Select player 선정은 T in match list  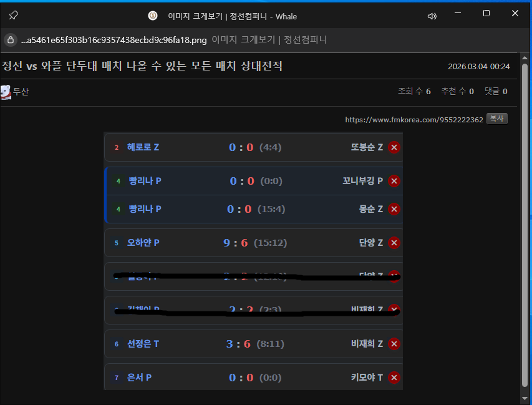coord(143,344)
